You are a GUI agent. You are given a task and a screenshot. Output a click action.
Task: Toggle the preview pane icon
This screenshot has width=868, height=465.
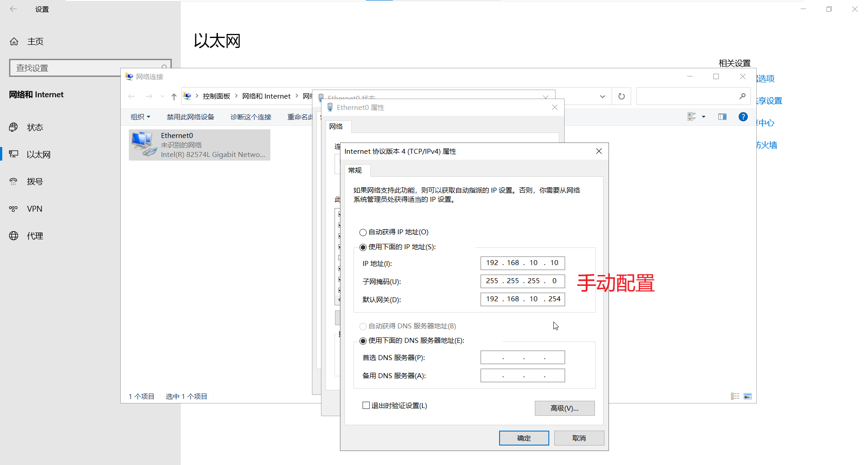[x=722, y=116]
